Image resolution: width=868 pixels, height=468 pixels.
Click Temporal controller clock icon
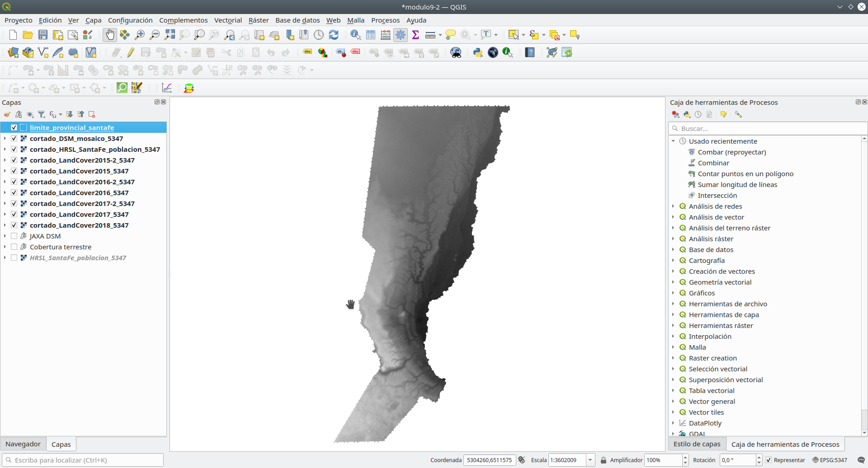coord(319,35)
